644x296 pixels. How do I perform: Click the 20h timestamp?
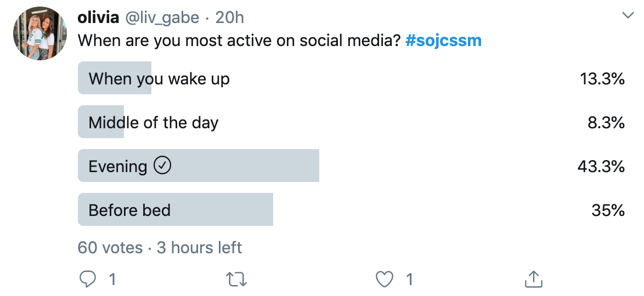(229, 18)
